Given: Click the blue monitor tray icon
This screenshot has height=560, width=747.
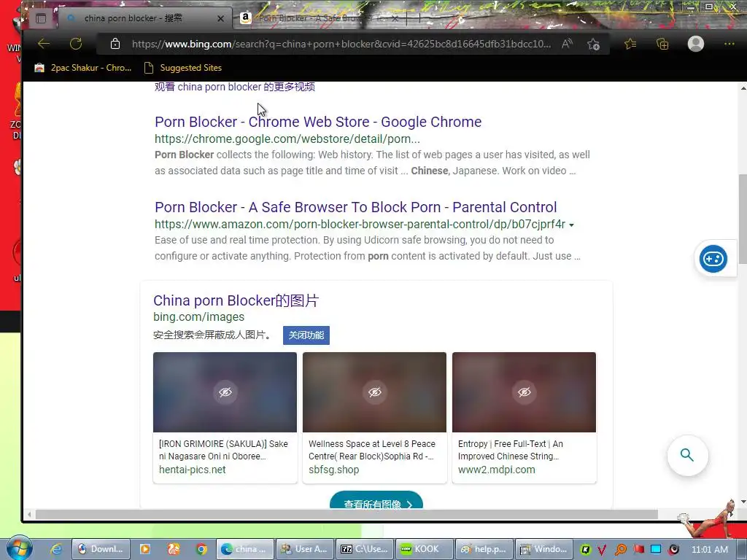Looking at the screenshot, I should point(656,549).
